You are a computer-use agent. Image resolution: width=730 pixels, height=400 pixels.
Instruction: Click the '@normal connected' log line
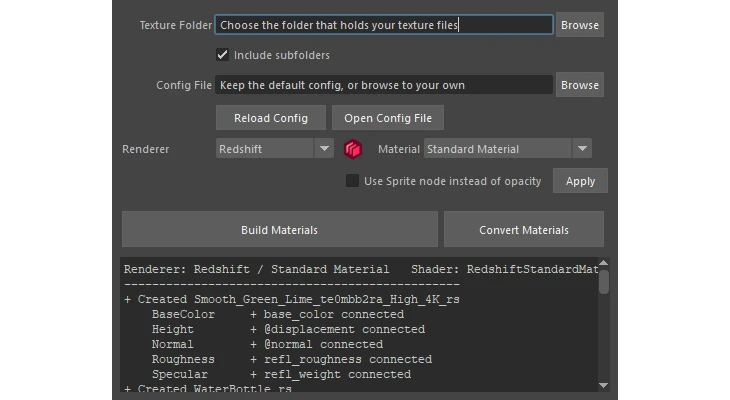[317, 344]
